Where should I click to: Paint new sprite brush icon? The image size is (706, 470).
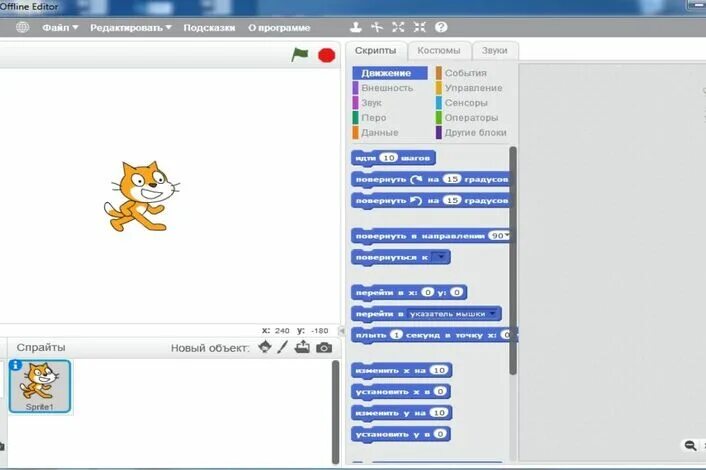282,347
